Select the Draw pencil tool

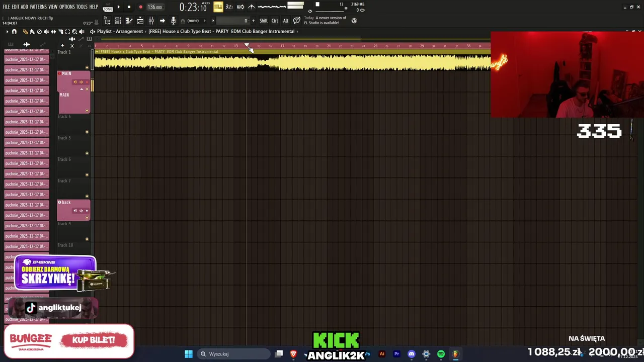coord(25,32)
